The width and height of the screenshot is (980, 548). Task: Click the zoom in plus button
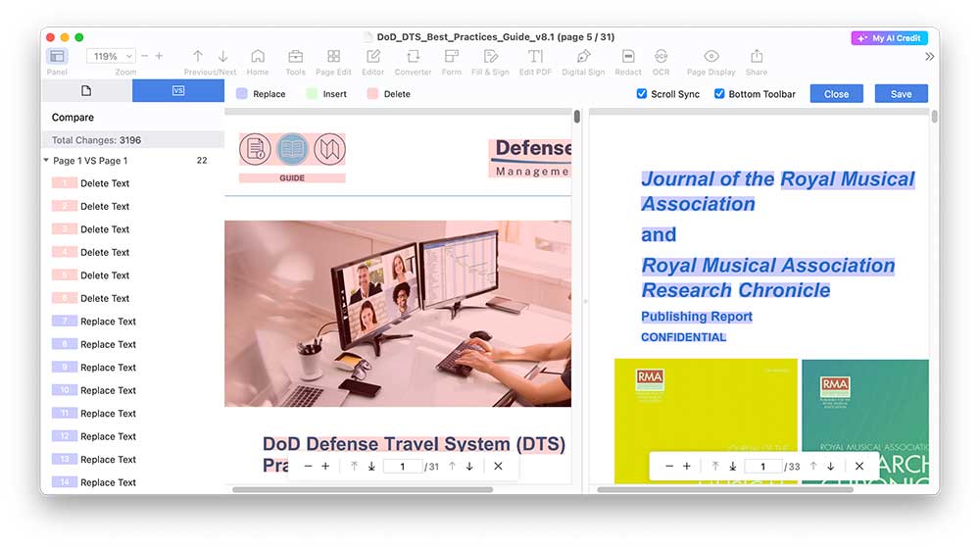(x=160, y=56)
